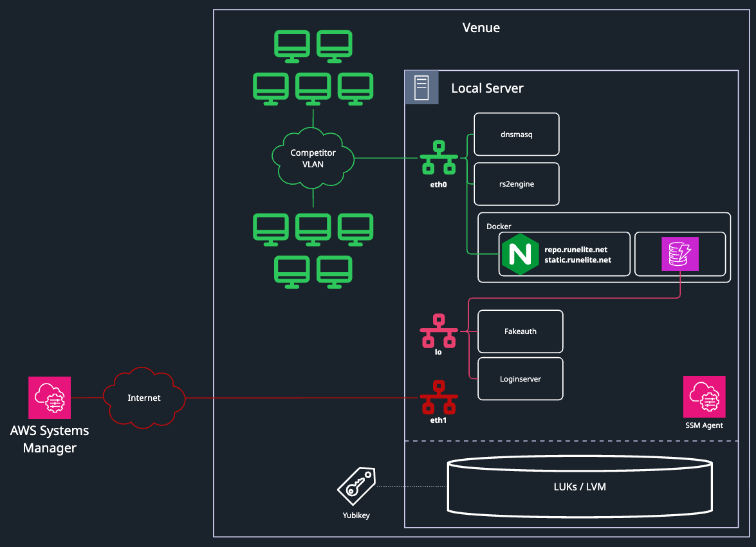Click the eth0 label text

coord(438,184)
